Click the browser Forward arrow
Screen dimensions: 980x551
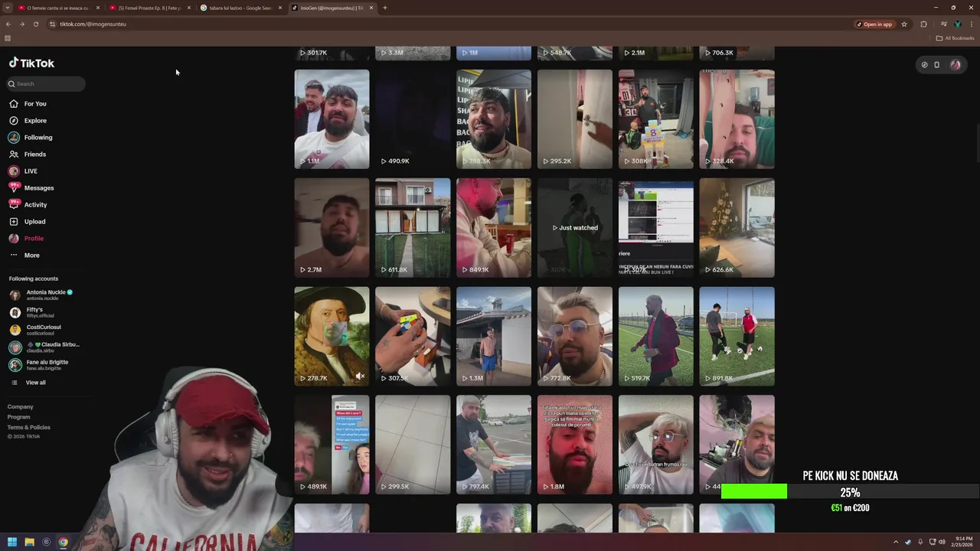[x=22, y=24]
